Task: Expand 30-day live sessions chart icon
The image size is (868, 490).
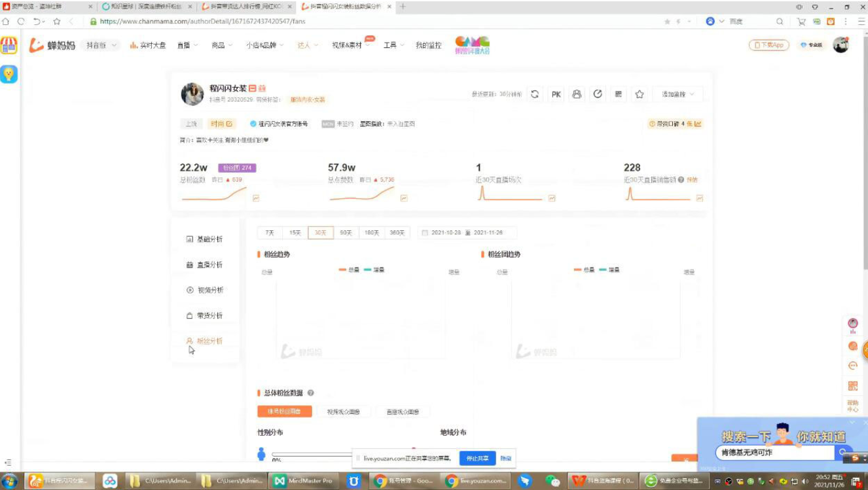Action: pos(552,198)
